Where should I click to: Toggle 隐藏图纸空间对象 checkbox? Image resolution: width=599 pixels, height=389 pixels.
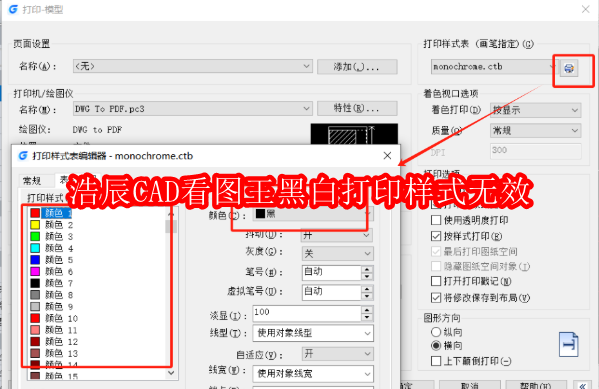point(436,266)
